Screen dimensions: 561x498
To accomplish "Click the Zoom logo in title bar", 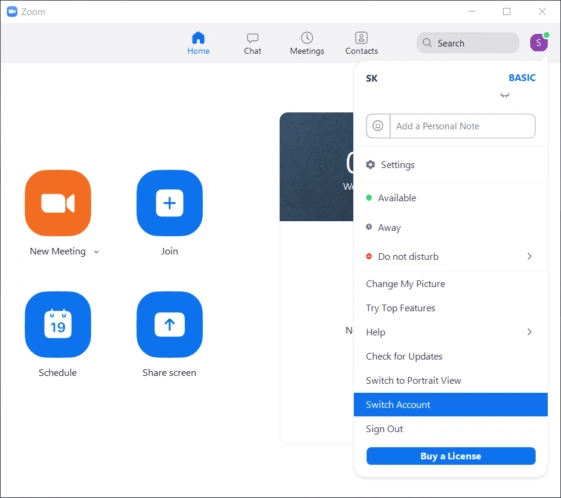I will (12, 12).
